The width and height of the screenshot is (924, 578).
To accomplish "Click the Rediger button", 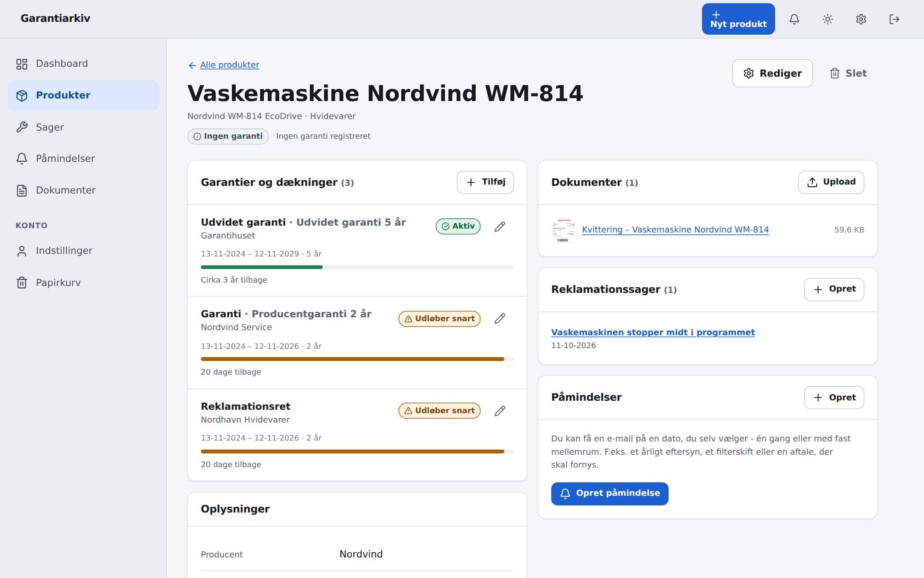I will 773,73.
